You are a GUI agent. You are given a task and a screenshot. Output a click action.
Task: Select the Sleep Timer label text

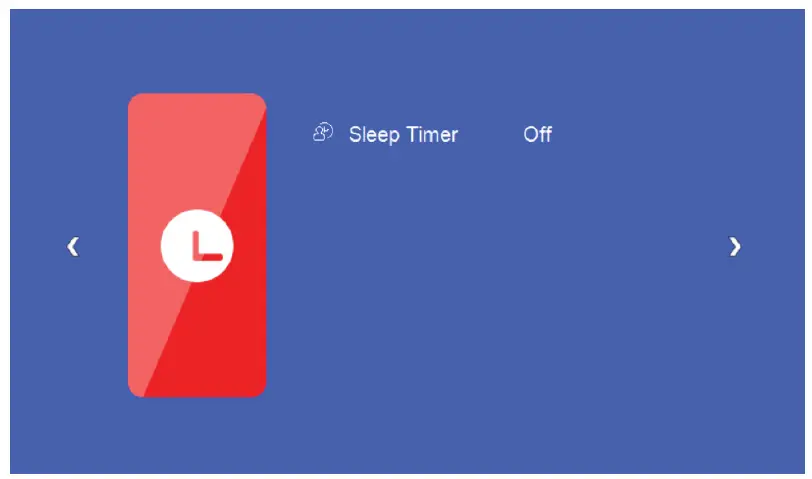click(403, 135)
